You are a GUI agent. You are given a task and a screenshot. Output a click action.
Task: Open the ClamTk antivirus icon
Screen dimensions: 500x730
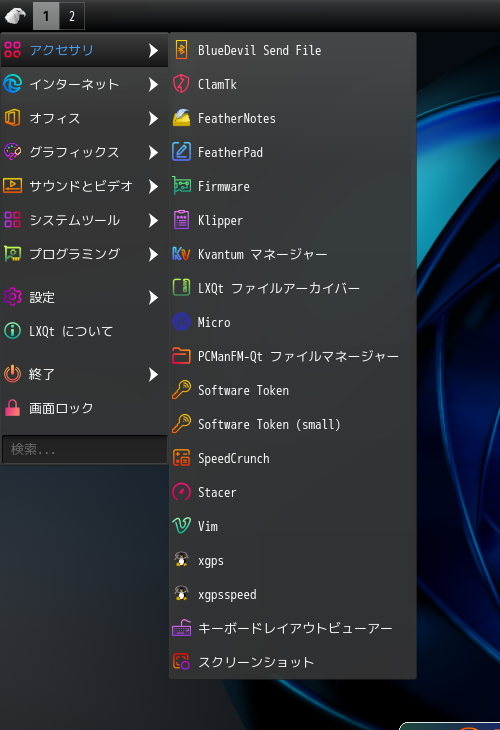pyautogui.click(x=181, y=84)
